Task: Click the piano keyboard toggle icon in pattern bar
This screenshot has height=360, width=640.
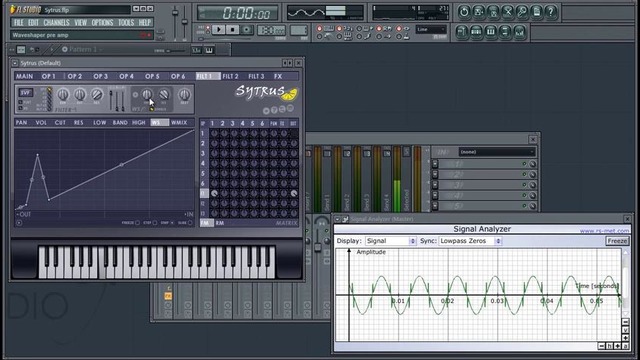Action: (x=209, y=50)
